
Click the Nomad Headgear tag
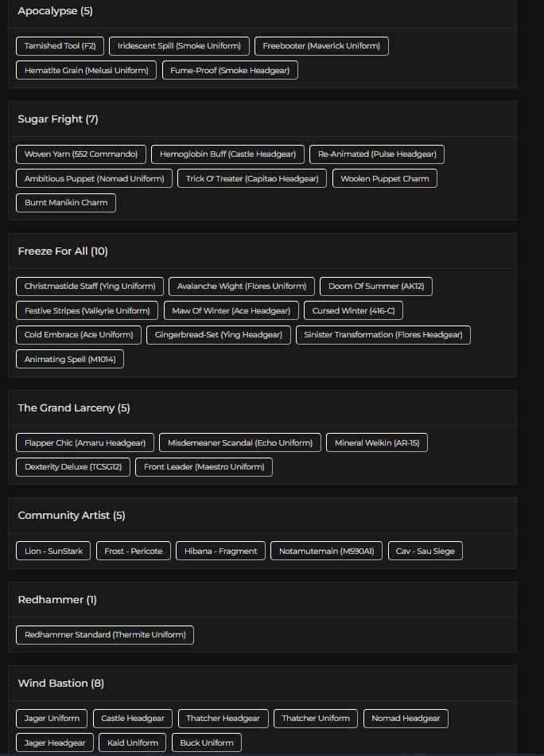[406, 719]
